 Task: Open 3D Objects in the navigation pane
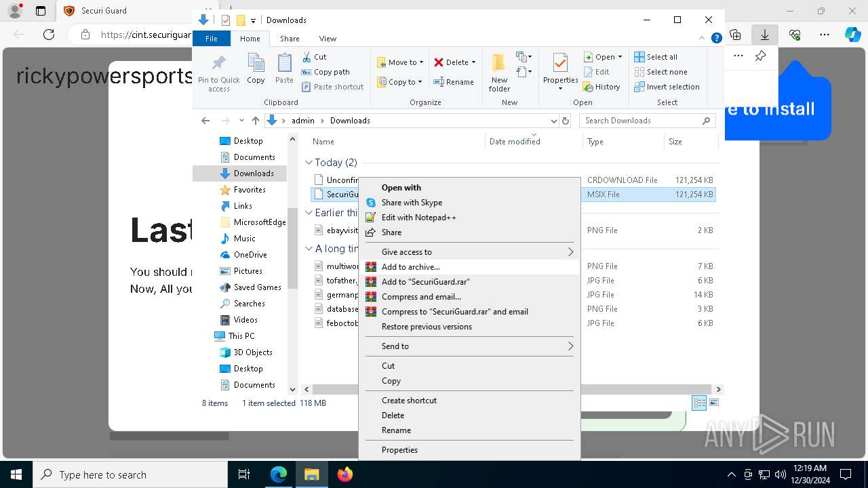coord(246,352)
